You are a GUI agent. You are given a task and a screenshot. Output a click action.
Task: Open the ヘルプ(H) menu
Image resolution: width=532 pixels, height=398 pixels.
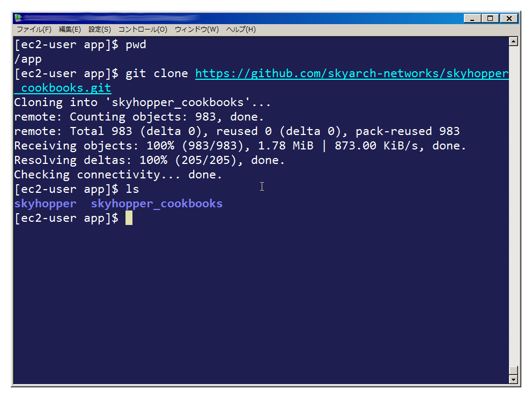pyautogui.click(x=241, y=29)
